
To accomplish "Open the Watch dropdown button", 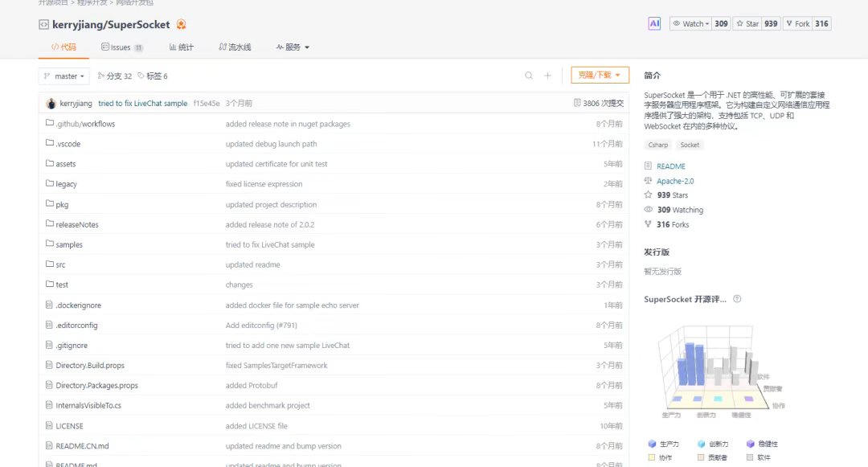I will pos(690,24).
